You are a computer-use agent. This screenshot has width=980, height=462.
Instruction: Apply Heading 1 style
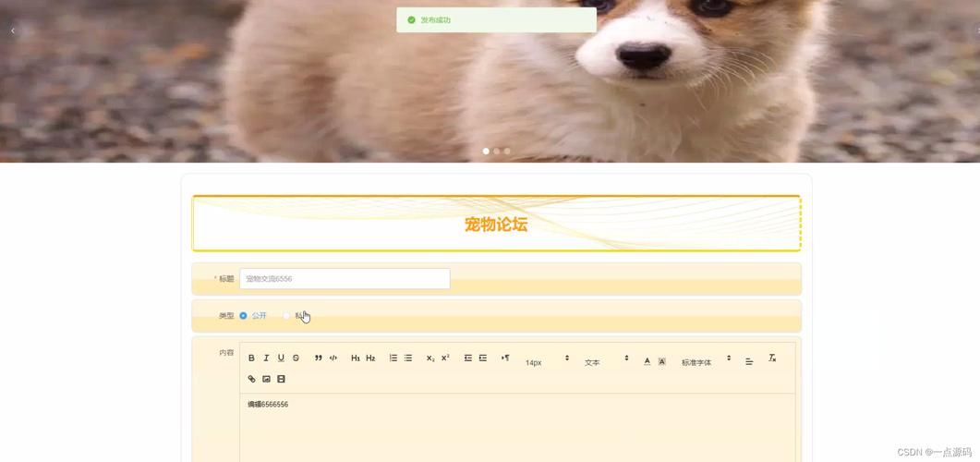tap(356, 359)
